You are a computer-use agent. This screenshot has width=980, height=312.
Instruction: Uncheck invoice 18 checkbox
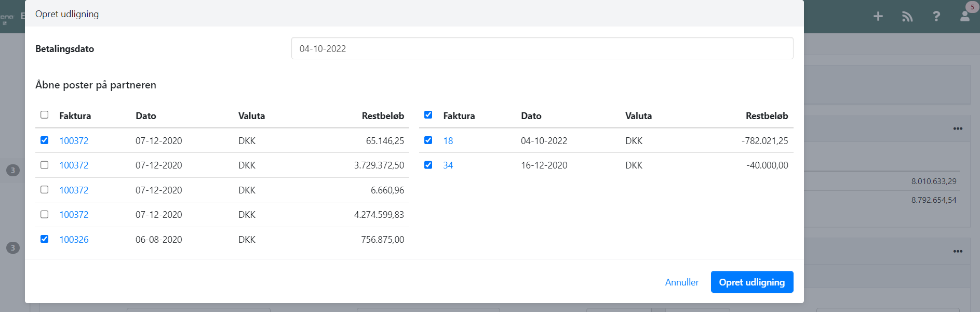click(x=428, y=140)
